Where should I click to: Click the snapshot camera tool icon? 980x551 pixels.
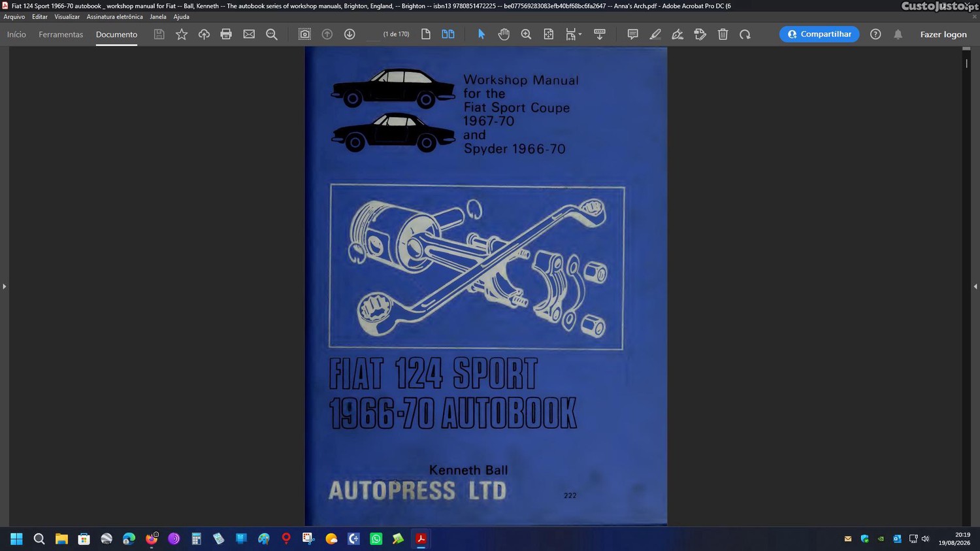304,34
